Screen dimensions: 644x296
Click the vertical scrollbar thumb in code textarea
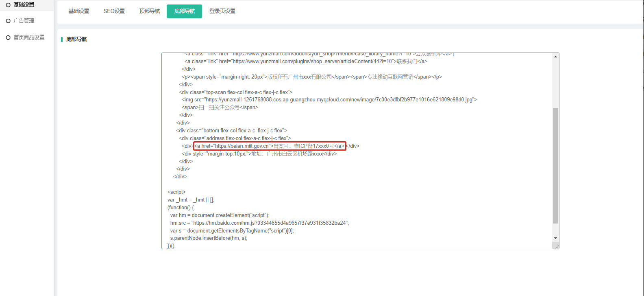pyautogui.click(x=555, y=165)
